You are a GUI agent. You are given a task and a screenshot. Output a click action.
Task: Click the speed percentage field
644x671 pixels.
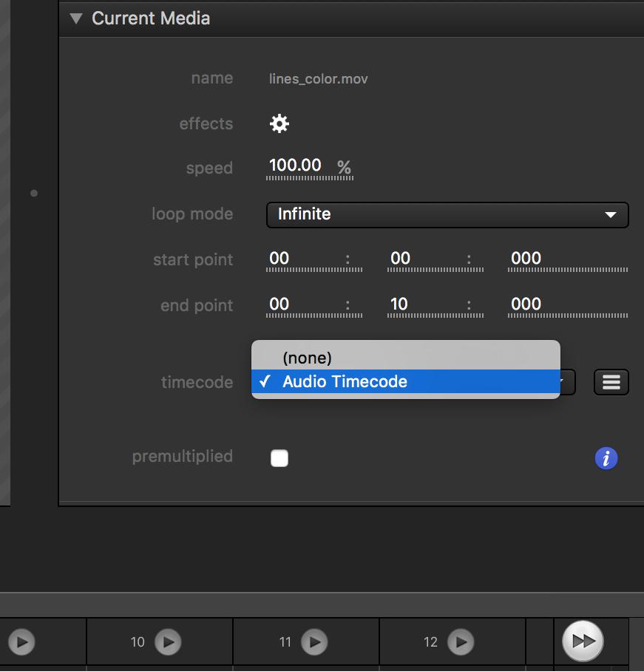pyautogui.click(x=296, y=166)
